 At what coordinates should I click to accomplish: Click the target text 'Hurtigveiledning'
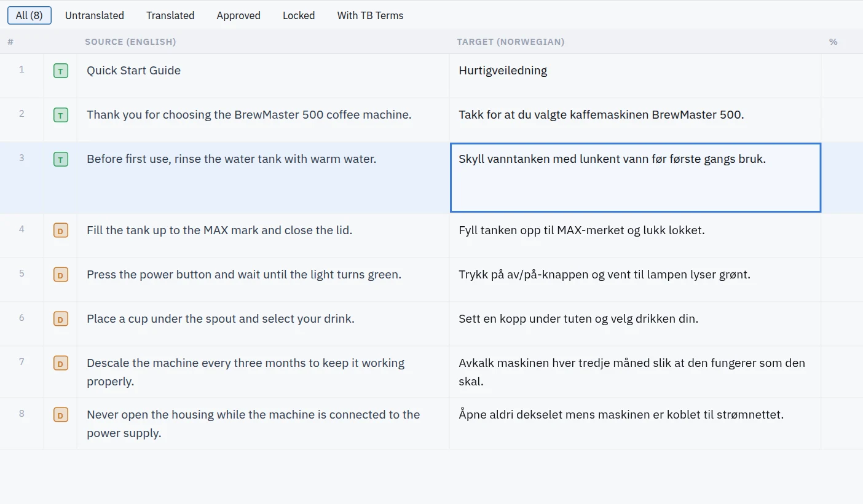[x=503, y=71]
